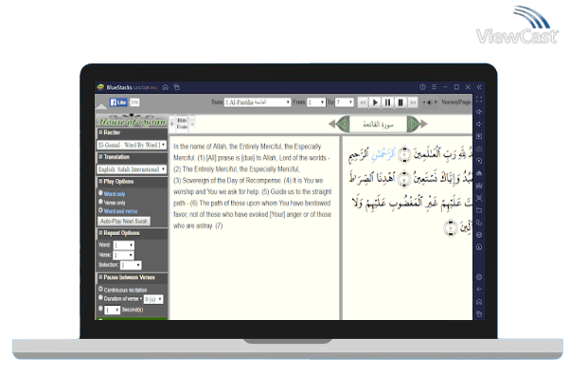
Task: Click BlueStacks volume down icon
Action: (x=479, y=124)
